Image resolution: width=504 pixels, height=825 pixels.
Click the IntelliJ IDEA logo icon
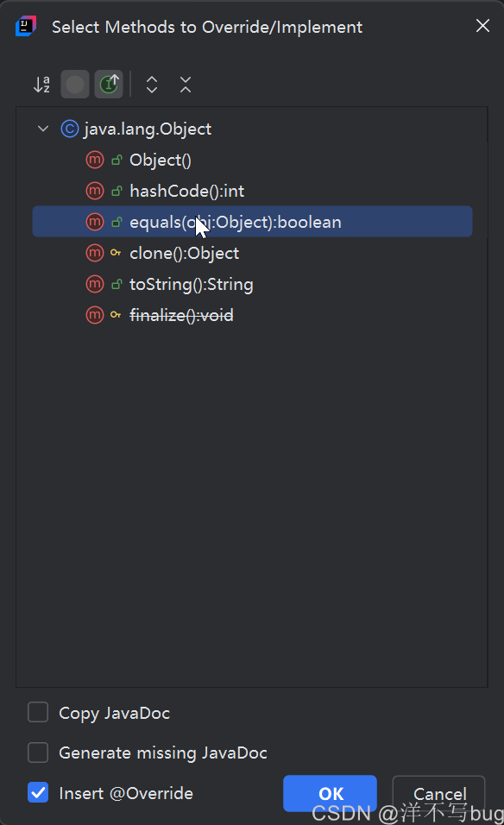[26, 26]
